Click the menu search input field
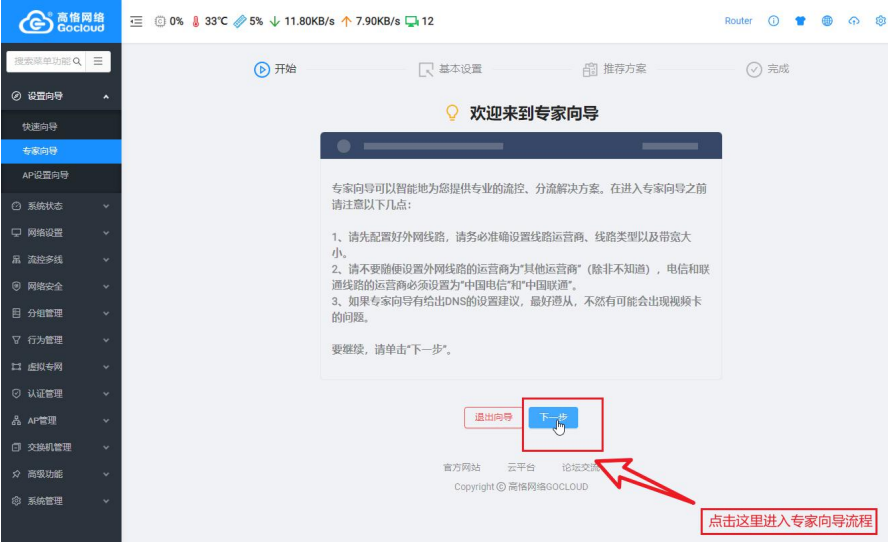The width and height of the screenshot is (888, 542). pyautogui.click(x=42, y=61)
